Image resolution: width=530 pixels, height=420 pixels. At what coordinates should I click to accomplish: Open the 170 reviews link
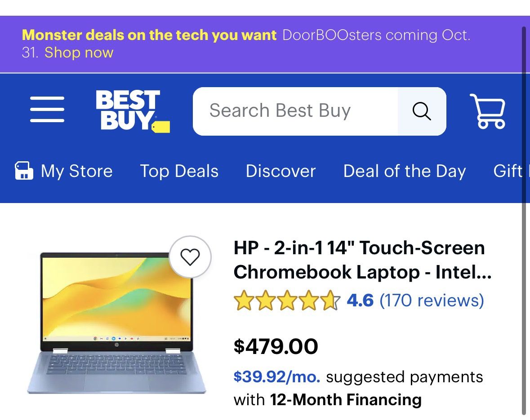pyautogui.click(x=431, y=300)
